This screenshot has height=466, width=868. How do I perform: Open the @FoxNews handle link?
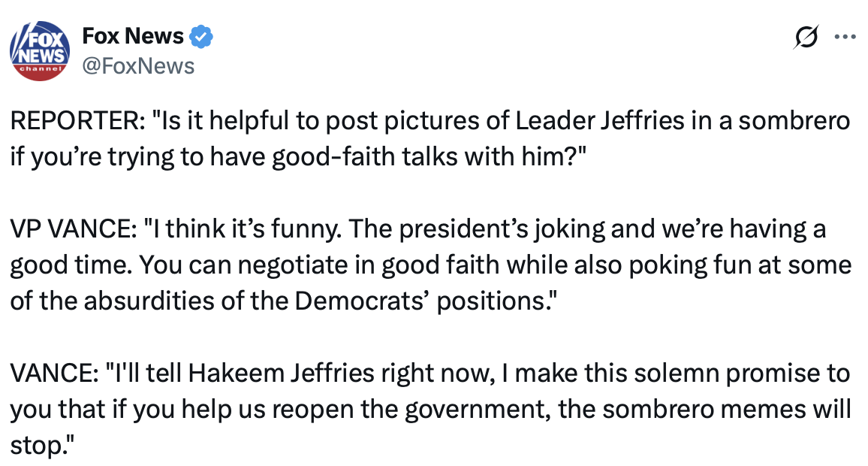click(137, 66)
